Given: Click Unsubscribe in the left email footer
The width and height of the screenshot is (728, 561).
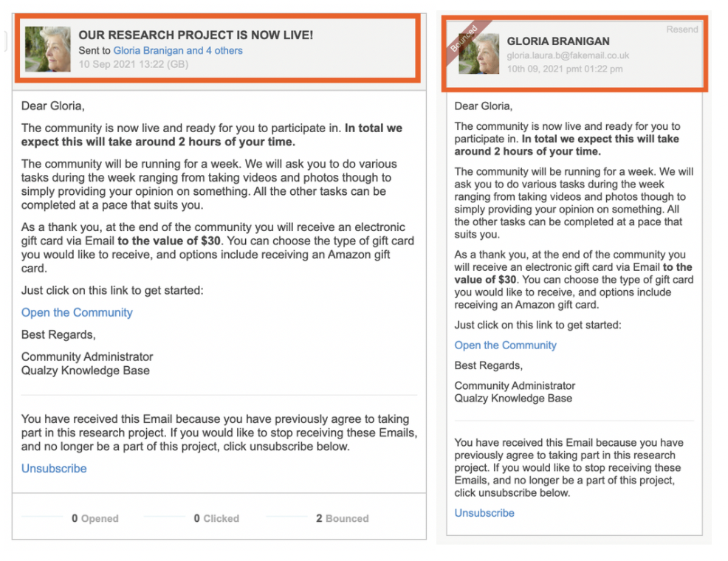Looking at the screenshot, I should 54,468.
